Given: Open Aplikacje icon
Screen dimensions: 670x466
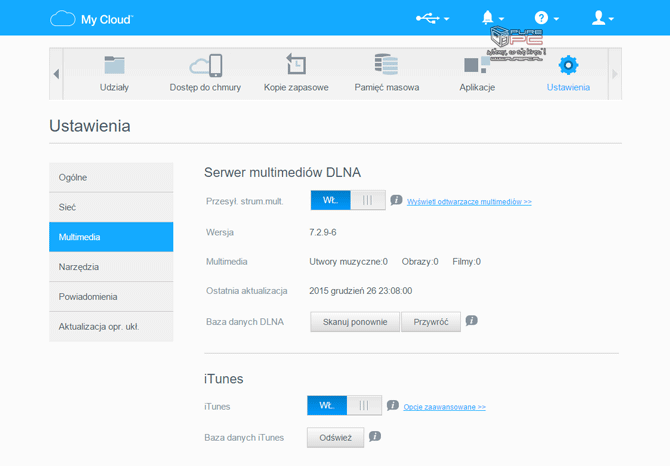Looking at the screenshot, I should tap(477, 65).
